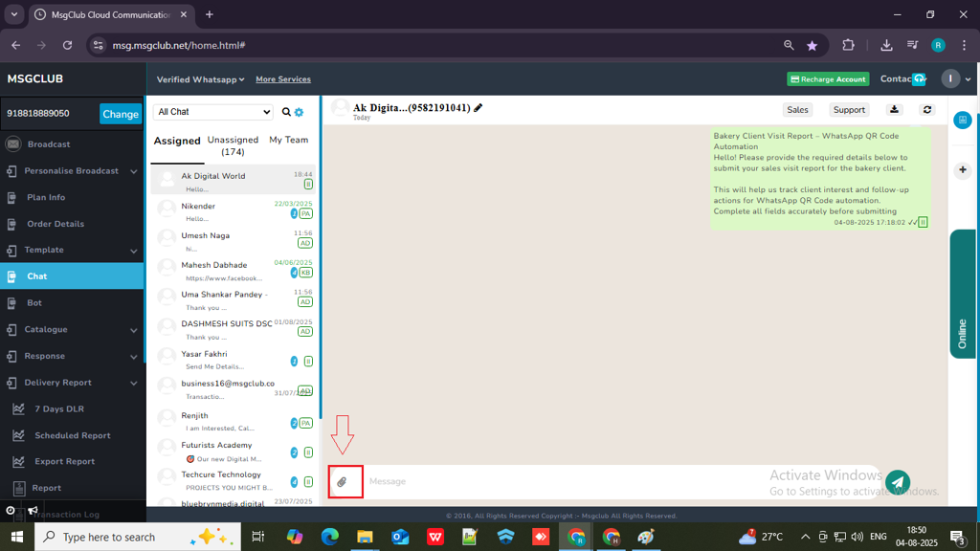Click the plus icon on right panel
This screenshot has width=980, height=551.
point(963,169)
